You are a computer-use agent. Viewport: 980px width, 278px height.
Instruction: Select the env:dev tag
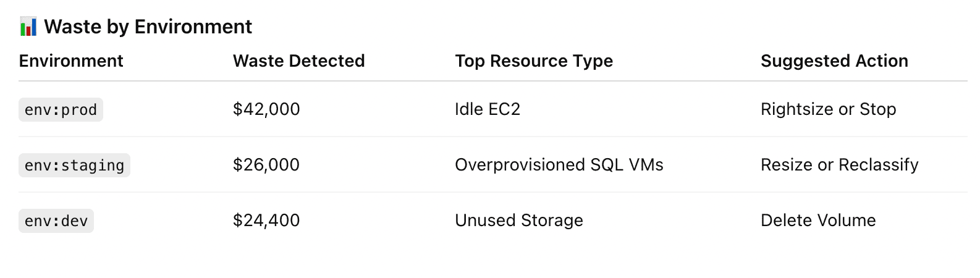[x=56, y=221]
